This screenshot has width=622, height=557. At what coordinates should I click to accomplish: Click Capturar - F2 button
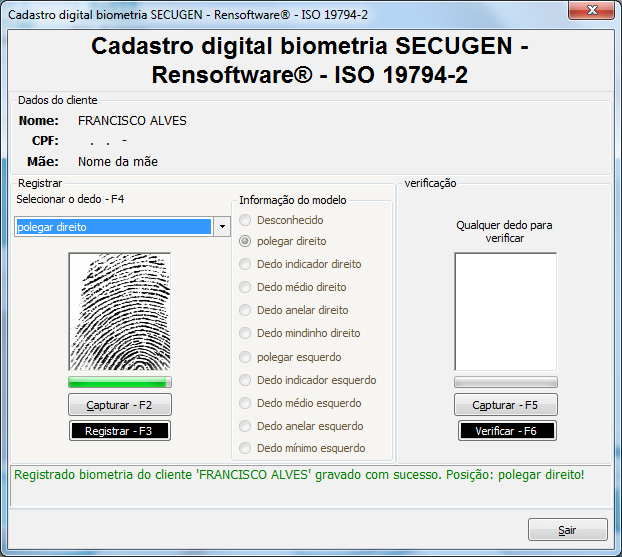click(120, 405)
